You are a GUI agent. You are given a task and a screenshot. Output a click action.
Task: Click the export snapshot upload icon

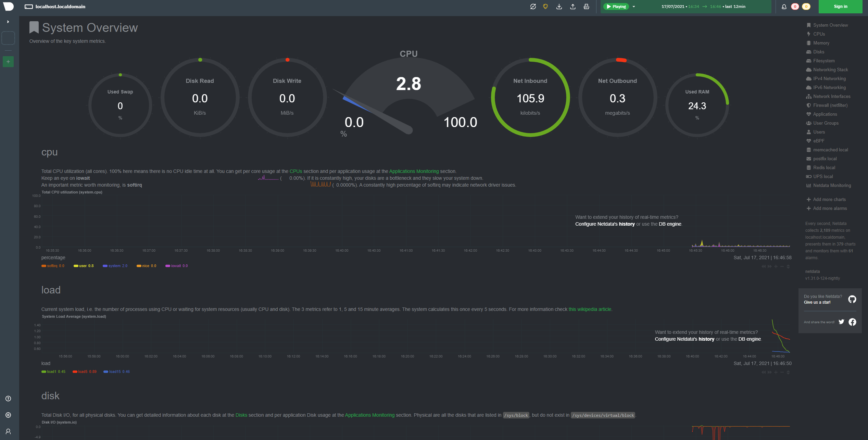(573, 7)
